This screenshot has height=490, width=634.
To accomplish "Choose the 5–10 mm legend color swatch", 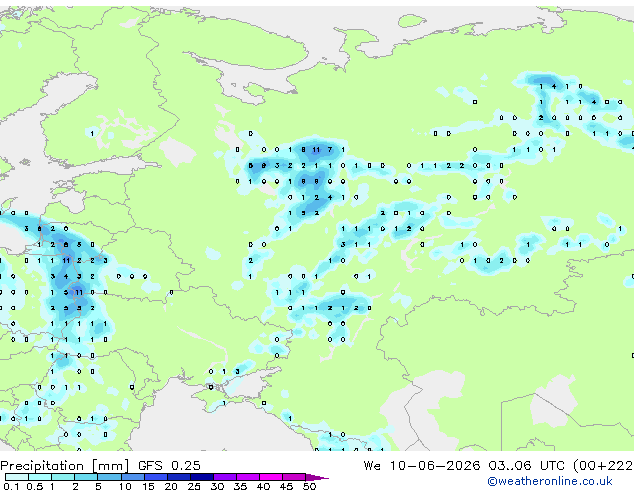I will (110, 477).
